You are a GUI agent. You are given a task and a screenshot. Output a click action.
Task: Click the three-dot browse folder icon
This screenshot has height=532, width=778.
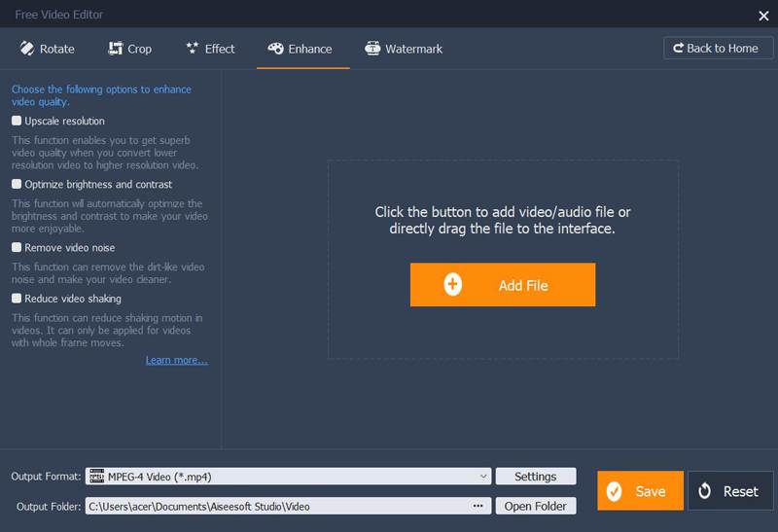[x=478, y=506]
